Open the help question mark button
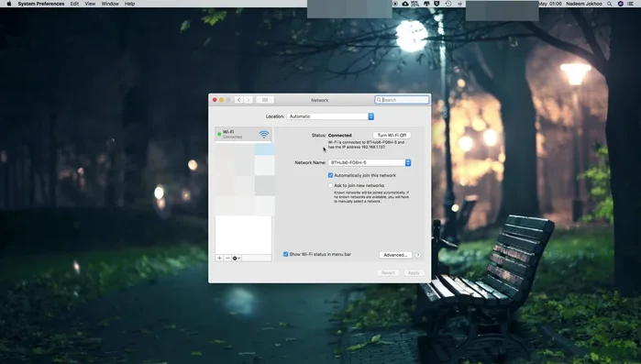Image resolution: width=641 pixels, height=364 pixels. point(418,255)
